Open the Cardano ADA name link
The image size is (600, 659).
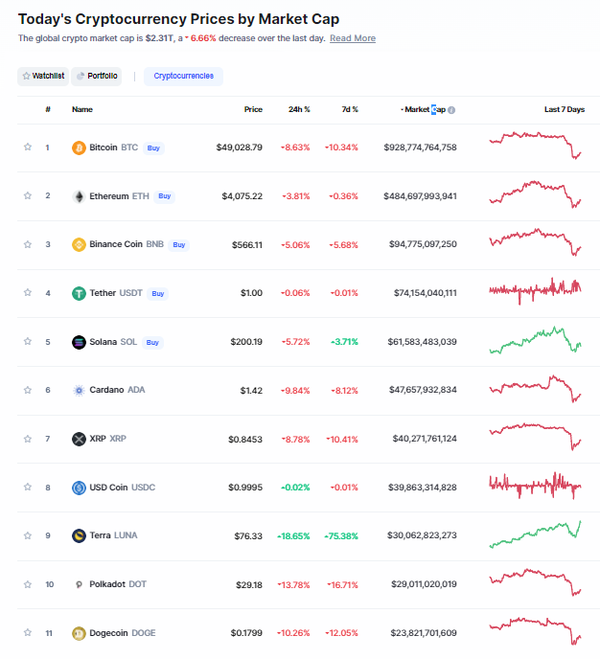coord(117,390)
